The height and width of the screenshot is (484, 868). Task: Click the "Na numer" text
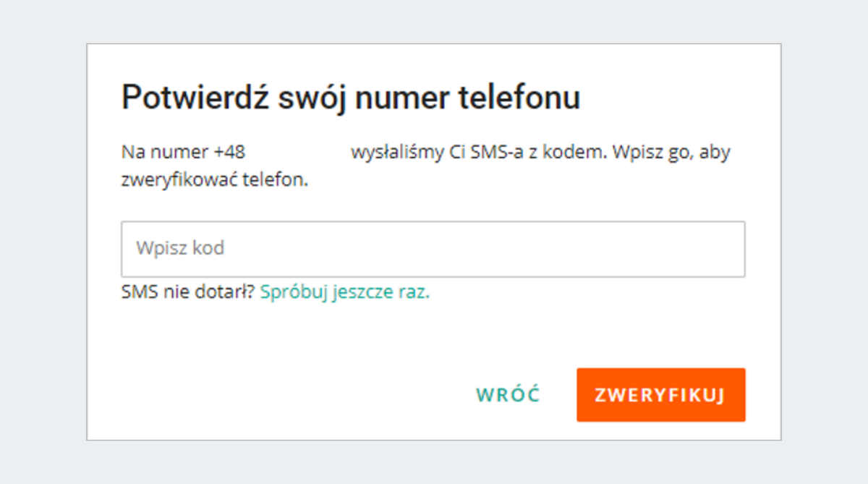pyautogui.click(x=165, y=153)
